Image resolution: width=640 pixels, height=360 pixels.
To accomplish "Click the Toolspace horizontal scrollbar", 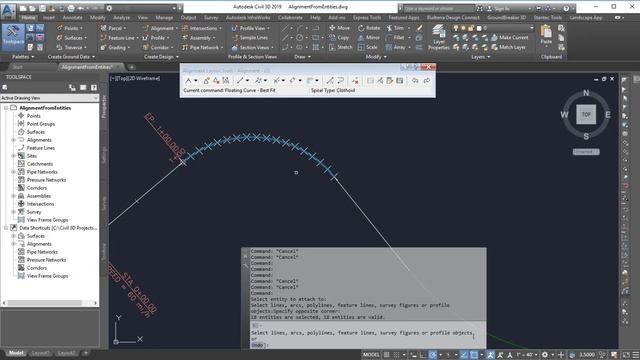I will [45, 303].
